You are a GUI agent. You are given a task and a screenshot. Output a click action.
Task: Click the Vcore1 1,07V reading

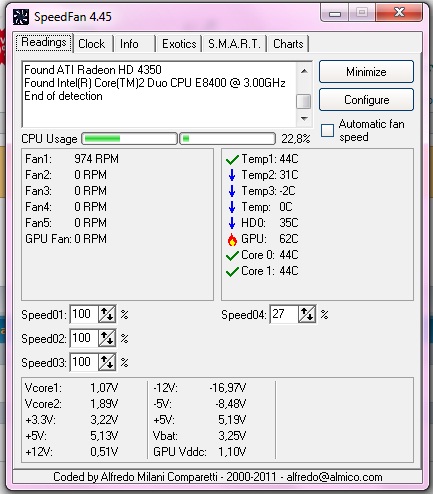click(x=71, y=388)
